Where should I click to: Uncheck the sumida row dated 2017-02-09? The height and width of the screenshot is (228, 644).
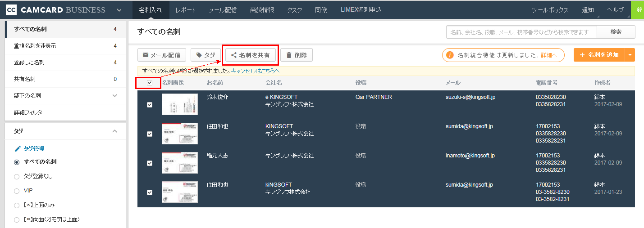pos(150,134)
